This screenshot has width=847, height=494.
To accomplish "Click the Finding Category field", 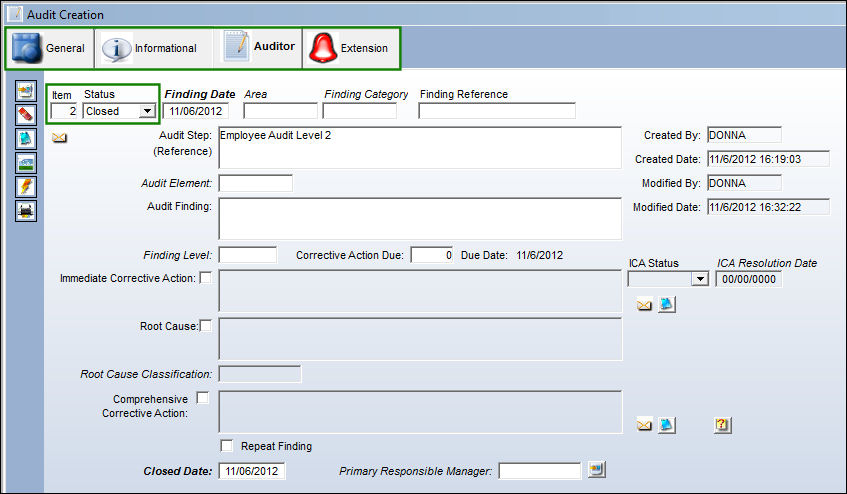I will pos(360,111).
